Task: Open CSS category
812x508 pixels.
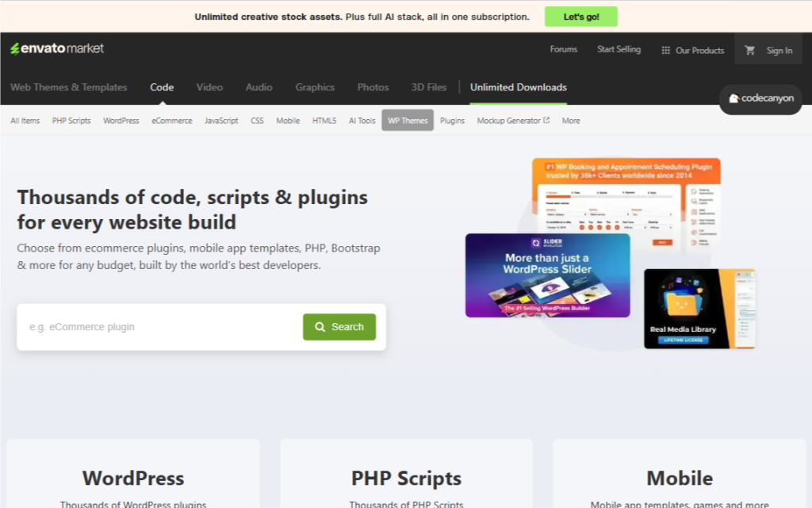Action: tap(258, 121)
